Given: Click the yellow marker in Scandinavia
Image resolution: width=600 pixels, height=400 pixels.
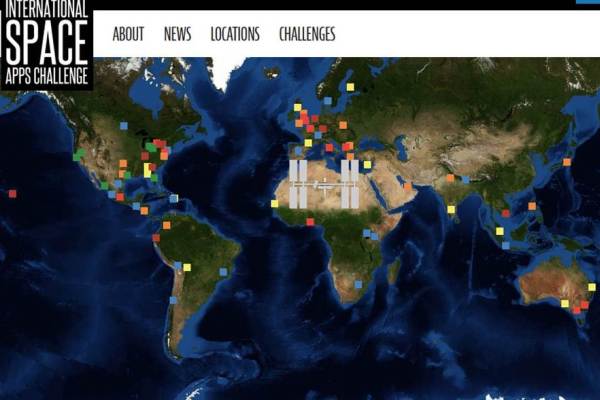Looking at the screenshot, I should click(350, 87).
